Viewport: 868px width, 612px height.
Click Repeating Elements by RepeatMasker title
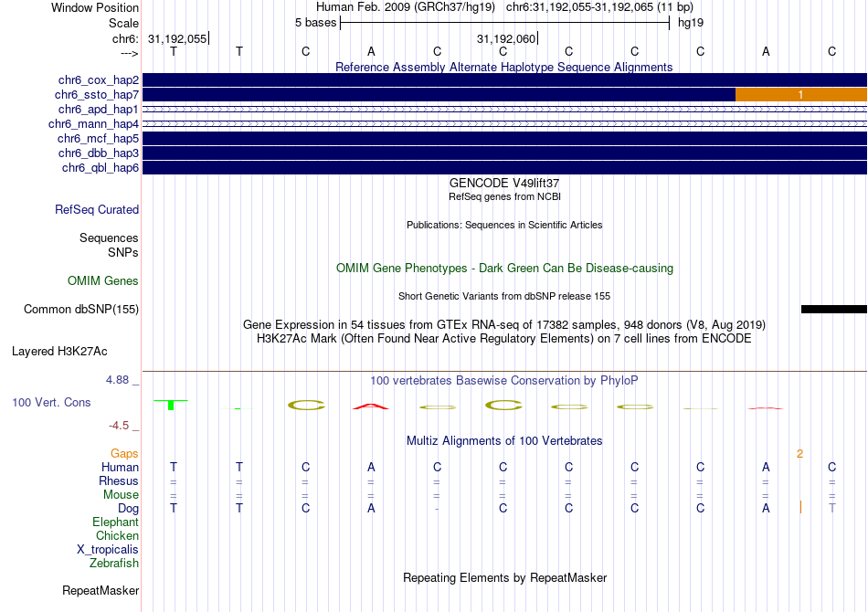[x=505, y=577]
